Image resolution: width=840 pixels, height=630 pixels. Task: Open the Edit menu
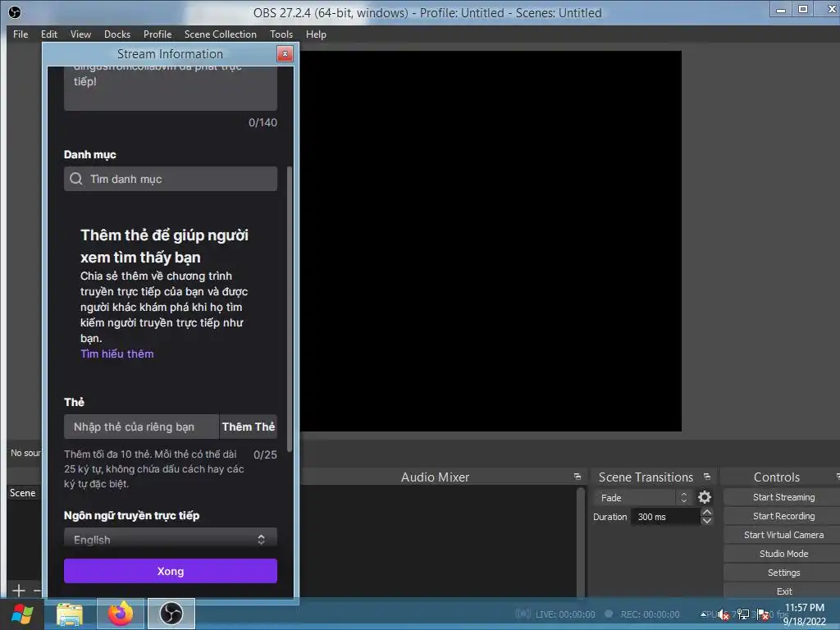[x=48, y=34]
